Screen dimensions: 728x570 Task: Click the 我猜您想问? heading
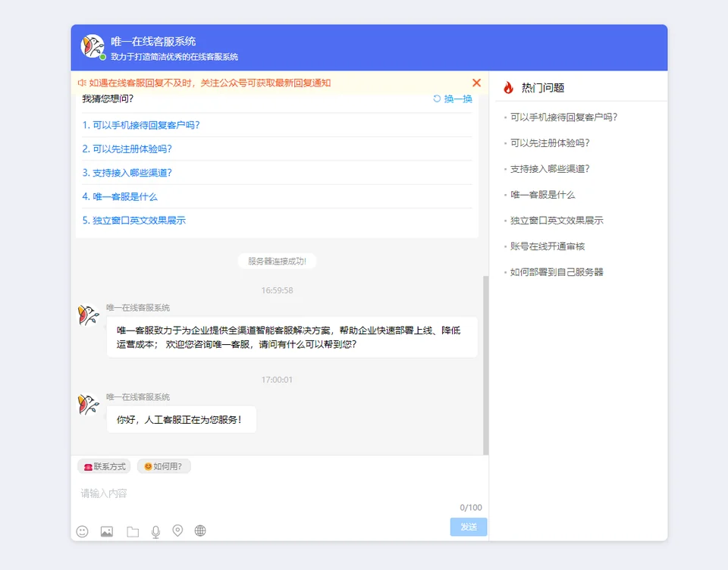point(108,99)
